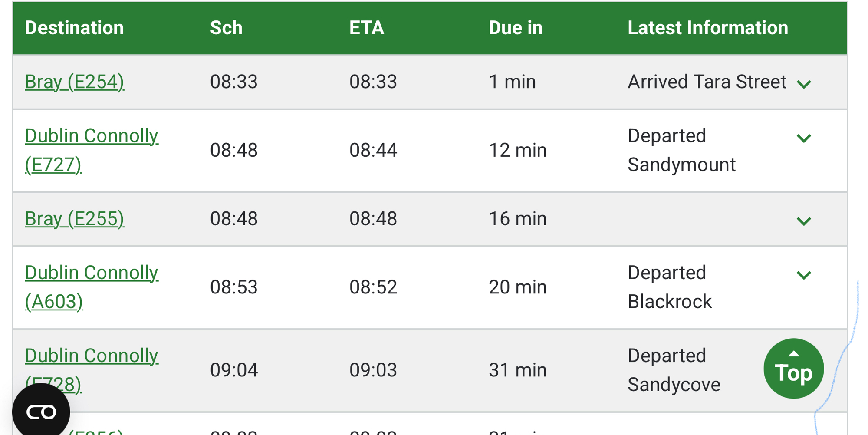The height and width of the screenshot is (435, 868).
Task: Open Dublin Connolly (A603) link
Action: 92,273
